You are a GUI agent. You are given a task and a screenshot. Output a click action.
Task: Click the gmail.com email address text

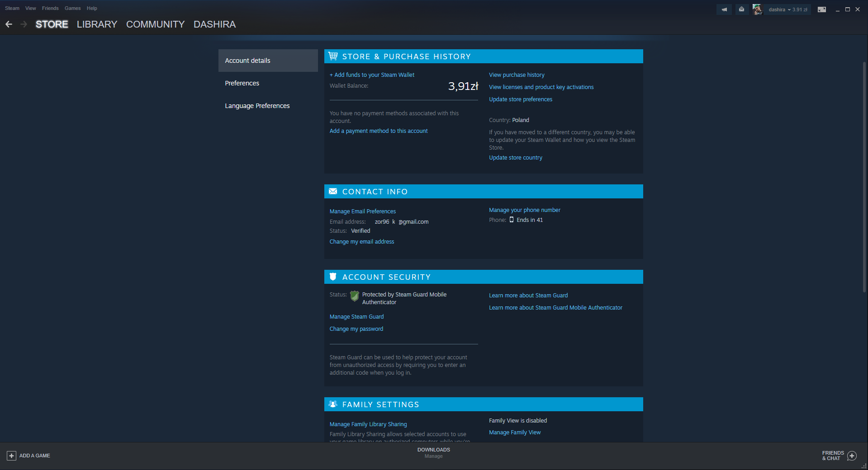pos(402,222)
